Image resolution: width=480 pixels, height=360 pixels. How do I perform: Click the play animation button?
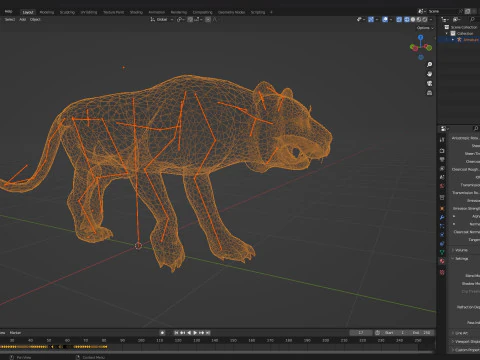[x=195, y=333]
